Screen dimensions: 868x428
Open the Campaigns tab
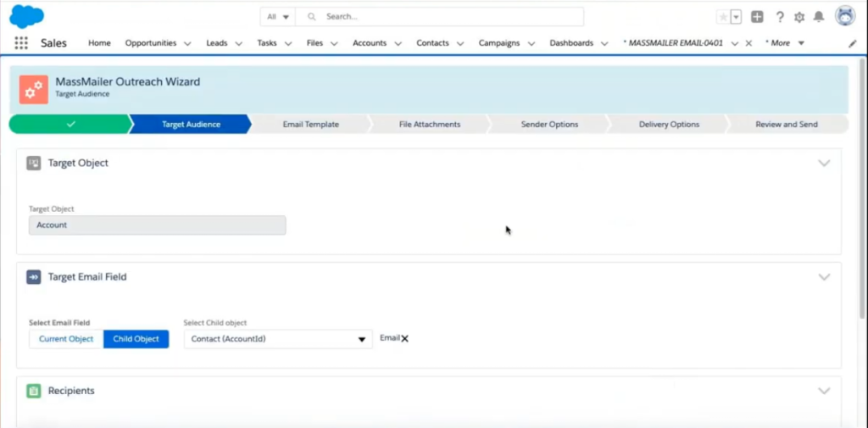[499, 42]
